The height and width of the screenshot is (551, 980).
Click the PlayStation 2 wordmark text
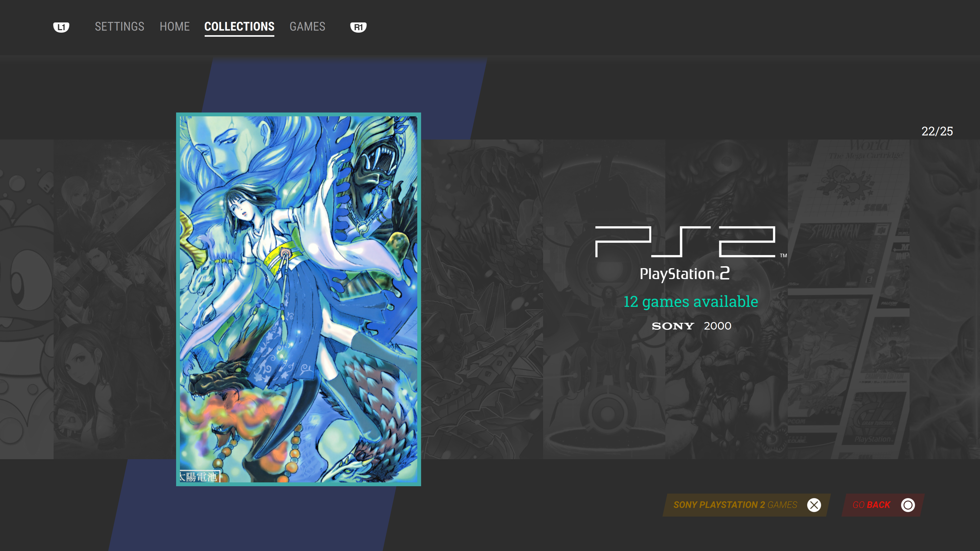tap(685, 274)
